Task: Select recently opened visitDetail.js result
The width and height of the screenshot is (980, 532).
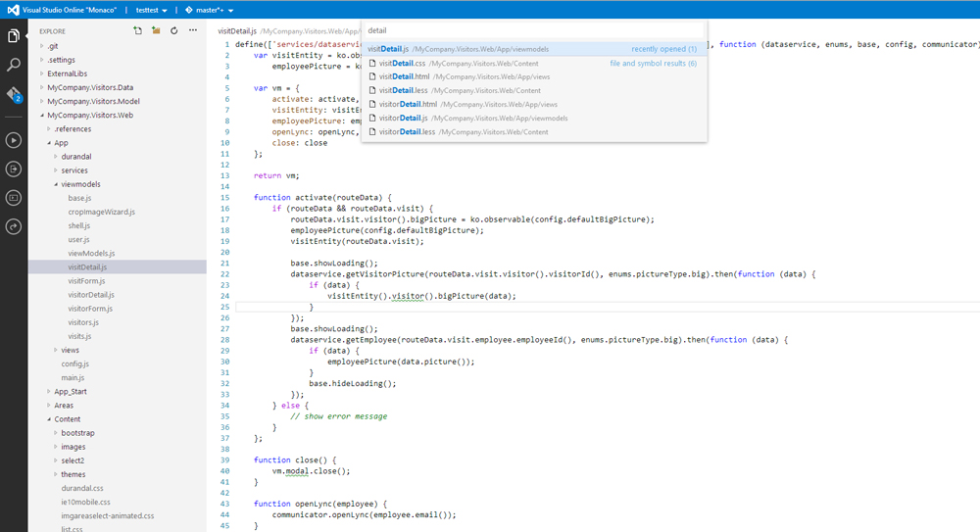Action: [x=389, y=49]
